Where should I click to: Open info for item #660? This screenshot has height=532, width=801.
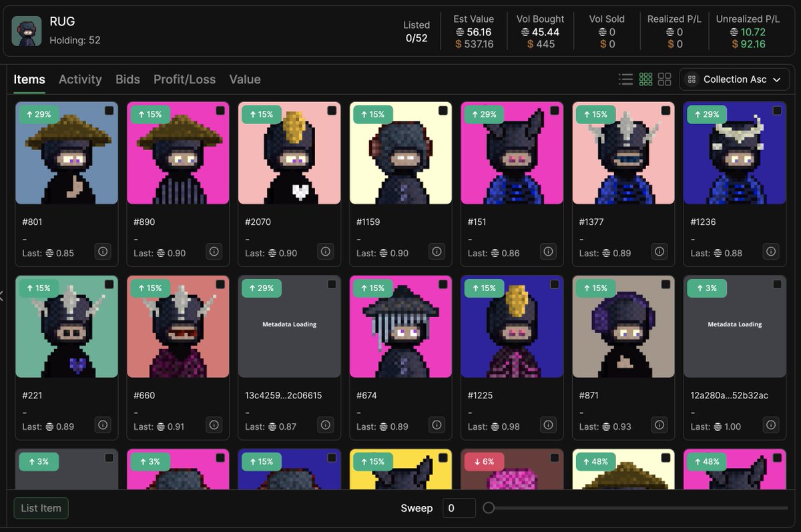coord(214,425)
